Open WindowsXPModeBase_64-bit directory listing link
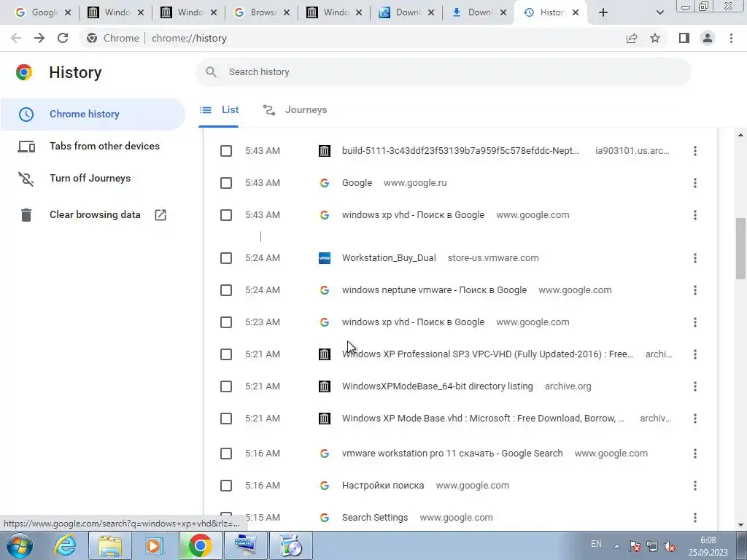Viewport: 747px width, 560px height. click(x=438, y=386)
